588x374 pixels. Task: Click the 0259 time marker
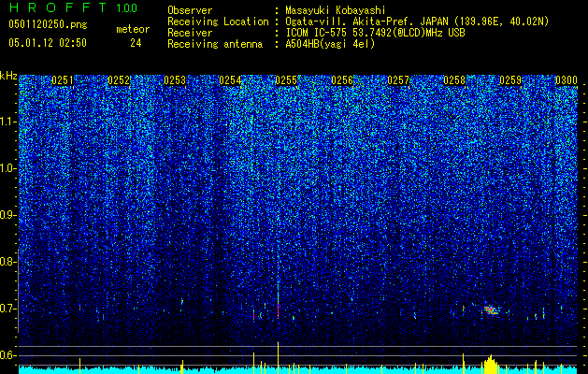point(510,80)
